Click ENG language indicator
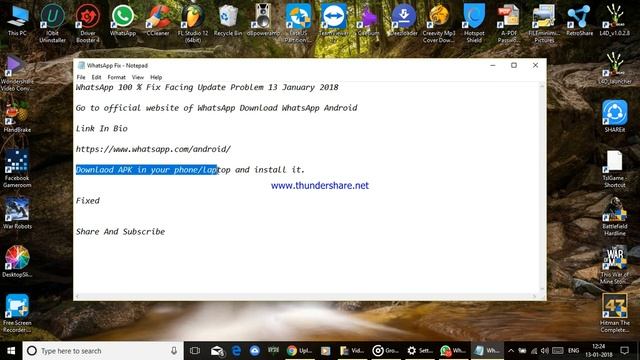The image size is (640, 360). click(x=573, y=351)
